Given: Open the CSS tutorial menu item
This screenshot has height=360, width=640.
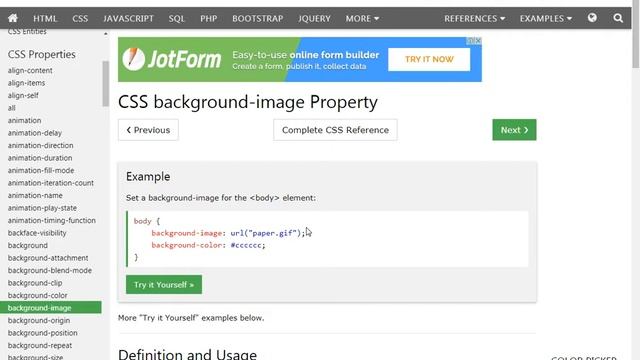Looking at the screenshot, I should click(80, 19).
